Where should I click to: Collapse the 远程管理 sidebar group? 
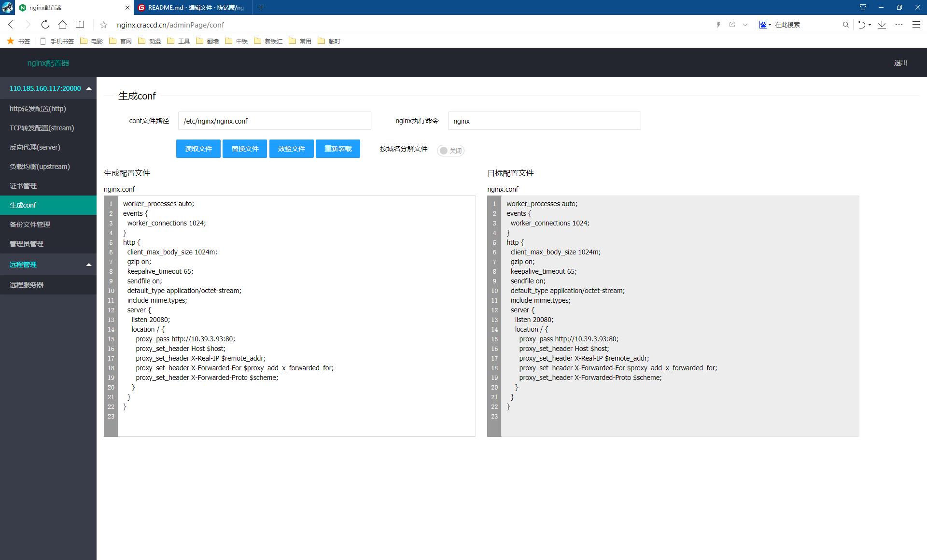click(48, 265)
